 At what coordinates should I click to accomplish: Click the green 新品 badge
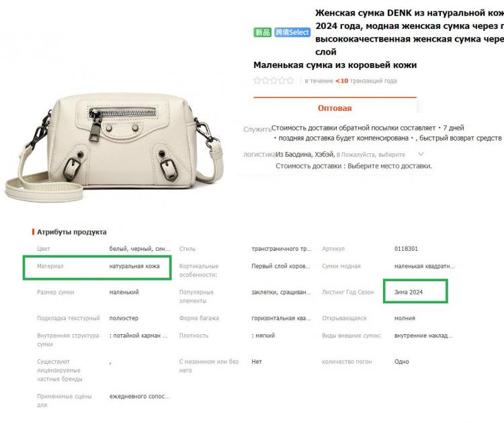click(x=262, y=32)
